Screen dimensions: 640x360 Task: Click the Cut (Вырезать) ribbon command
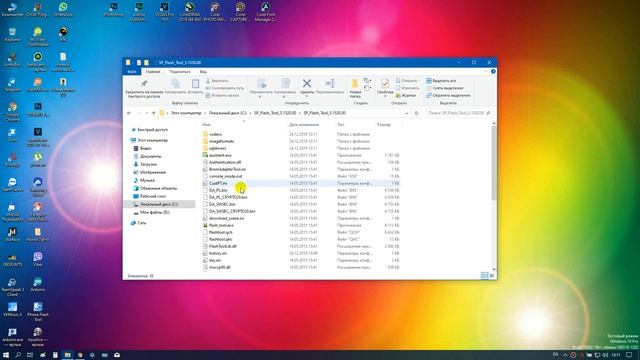point(217,81)
